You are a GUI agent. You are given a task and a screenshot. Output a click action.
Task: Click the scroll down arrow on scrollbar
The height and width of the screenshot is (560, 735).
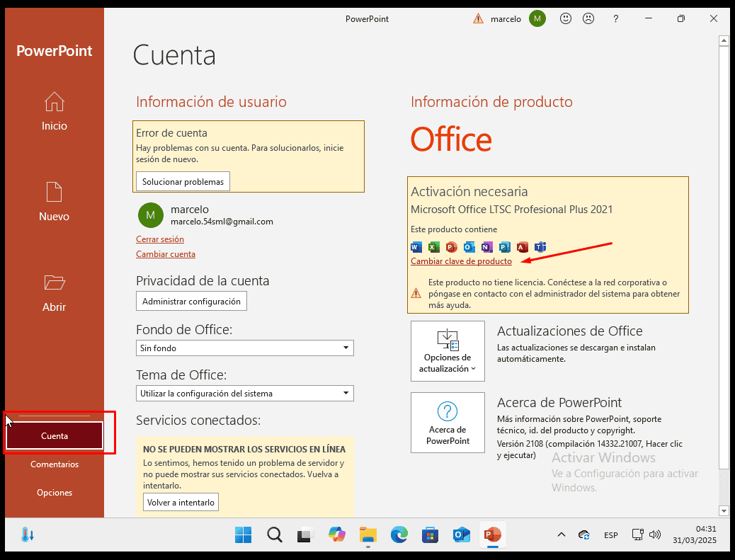pyautogui.click(x=724, y=510)
